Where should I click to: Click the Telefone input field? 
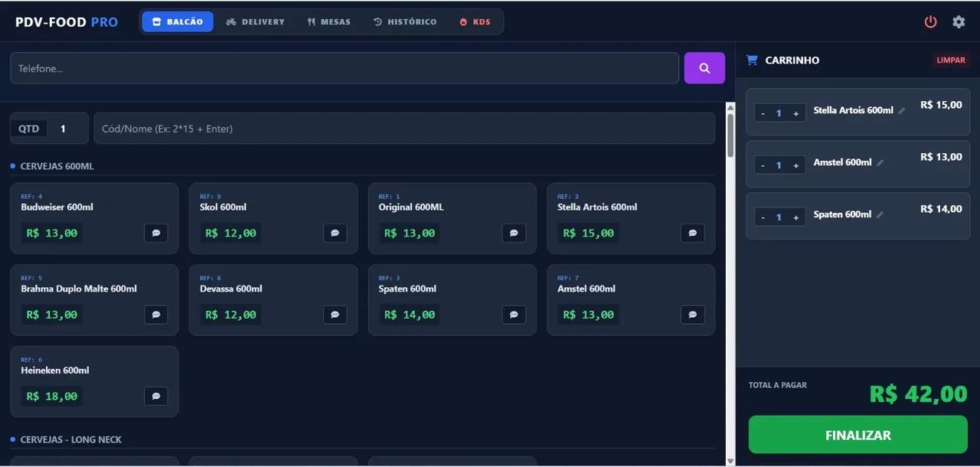tap(345, 68)
